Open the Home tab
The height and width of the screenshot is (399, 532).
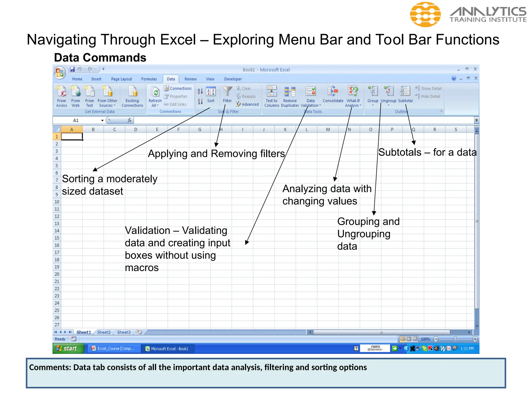click(x=77, y=79)
